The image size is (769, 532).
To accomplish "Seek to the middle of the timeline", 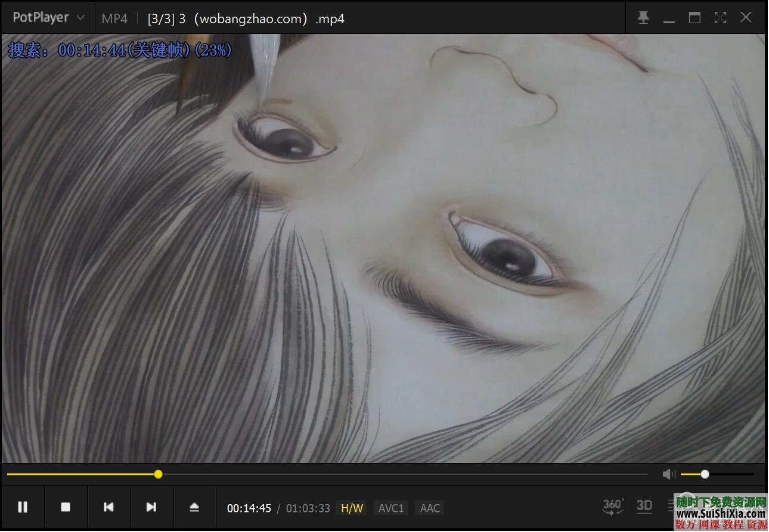I will pyautogui.click(x=327, y=474).
